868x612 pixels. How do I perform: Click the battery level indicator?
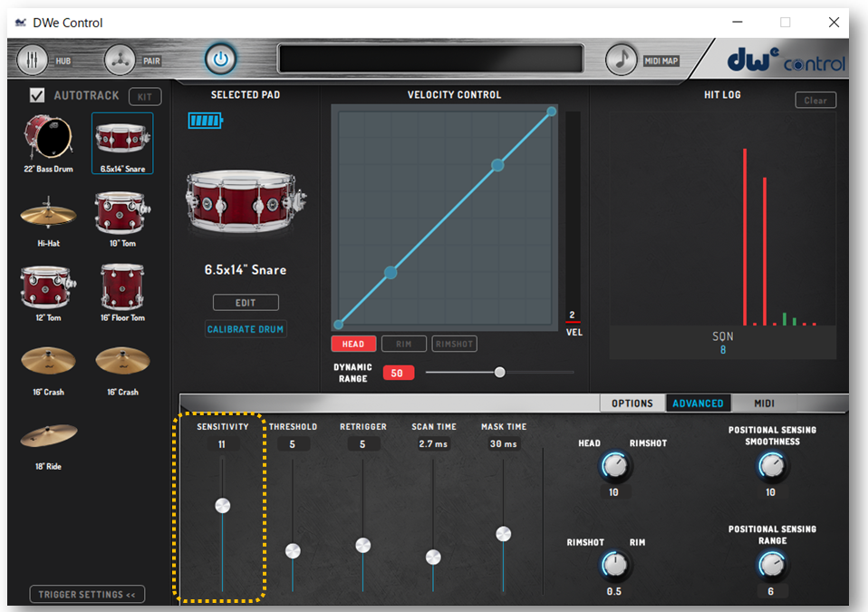[206, 121]
